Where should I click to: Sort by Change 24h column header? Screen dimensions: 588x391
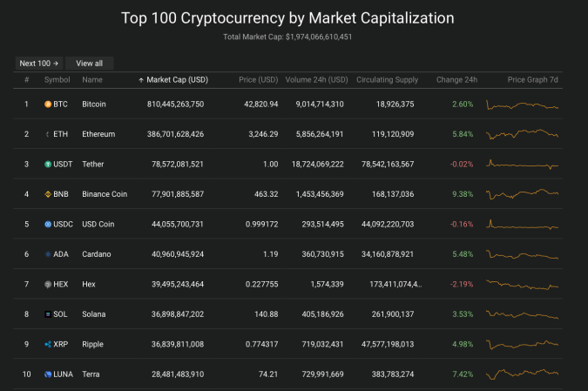456,80
